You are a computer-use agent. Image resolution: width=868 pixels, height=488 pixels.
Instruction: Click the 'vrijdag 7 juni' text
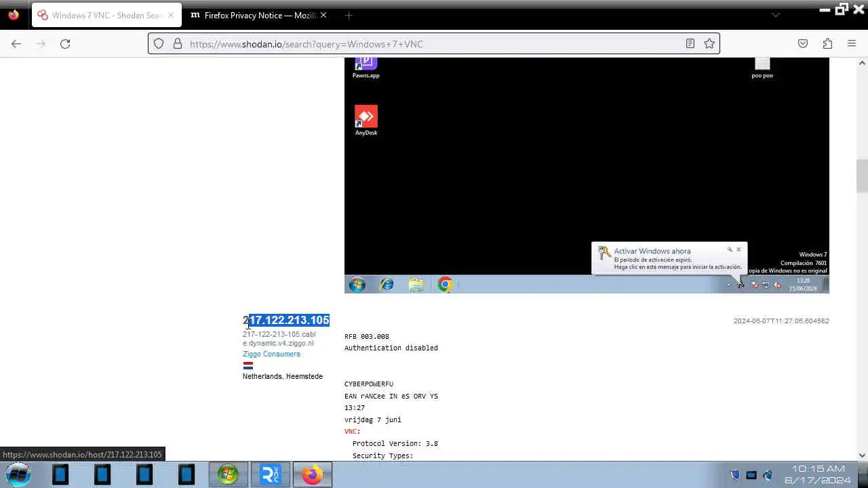point(373,420)
